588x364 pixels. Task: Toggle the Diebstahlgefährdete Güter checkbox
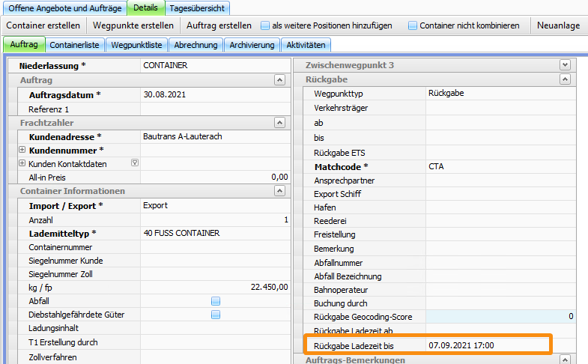pyautogui.click(x=216, y=315)
